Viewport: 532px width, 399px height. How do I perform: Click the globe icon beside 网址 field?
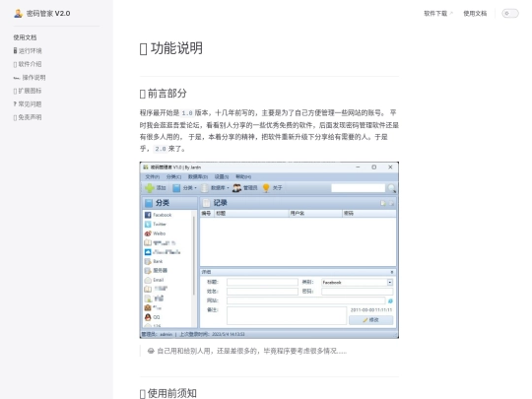tap(390, 300)
